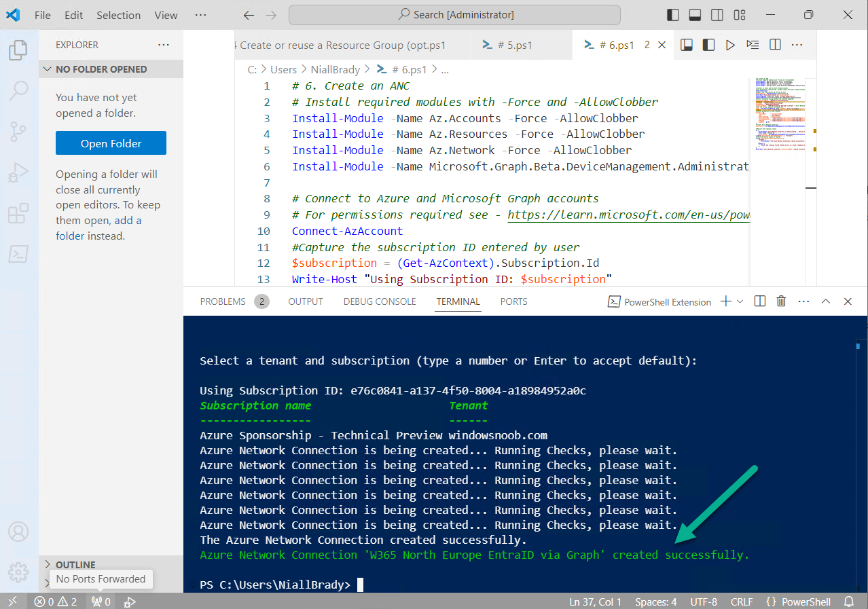868x609 pixels.
Task: Collapse the NO FOLDER OPENED section
Action: pos(111,69)
